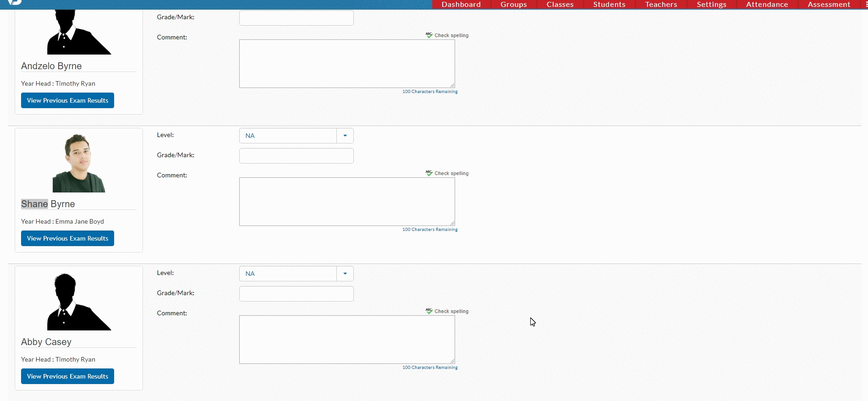This screenshot has width=868, height=401.
Task: Click the name Andzelo Byrne
Action: tap(51, 66)
